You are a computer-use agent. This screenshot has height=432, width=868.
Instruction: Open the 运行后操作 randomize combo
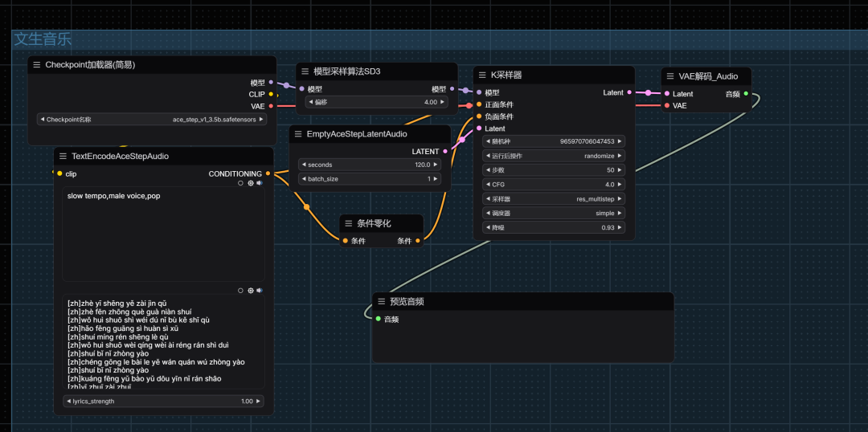click(x=554, y=156)
